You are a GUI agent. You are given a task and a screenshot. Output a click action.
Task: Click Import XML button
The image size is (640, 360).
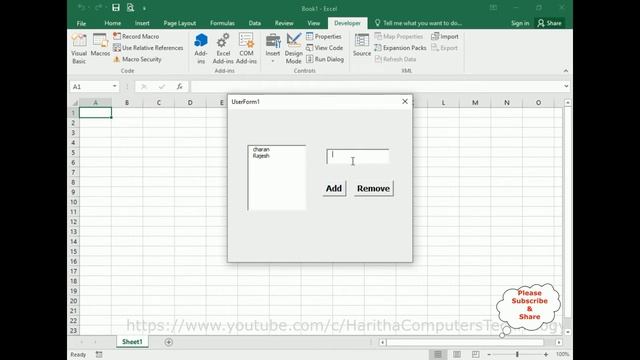(x=445, y=36)
